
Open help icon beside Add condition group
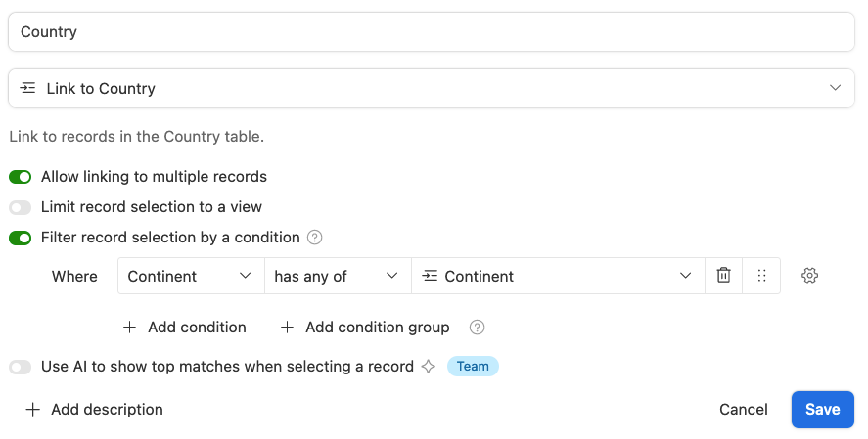pos(477,328)
